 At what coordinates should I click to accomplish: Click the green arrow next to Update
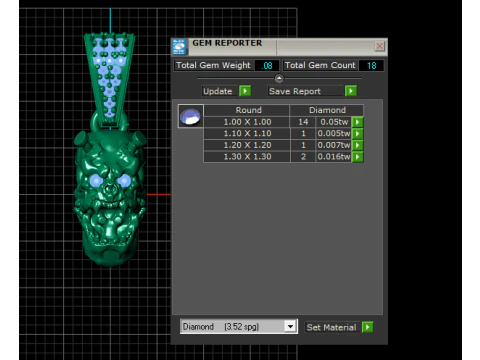point(245,91)
